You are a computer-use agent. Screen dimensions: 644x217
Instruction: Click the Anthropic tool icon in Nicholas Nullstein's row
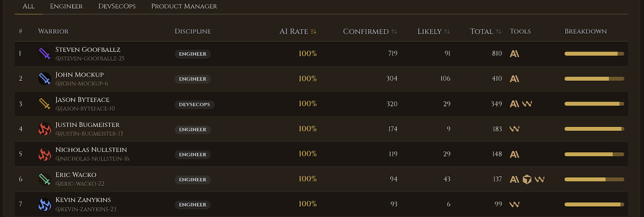[514, 154]
